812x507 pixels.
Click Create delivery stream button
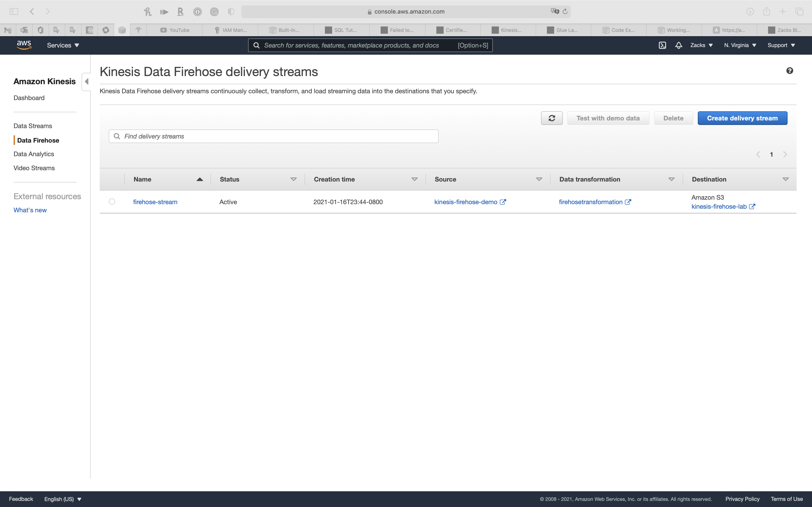click(x=742, y=118)
